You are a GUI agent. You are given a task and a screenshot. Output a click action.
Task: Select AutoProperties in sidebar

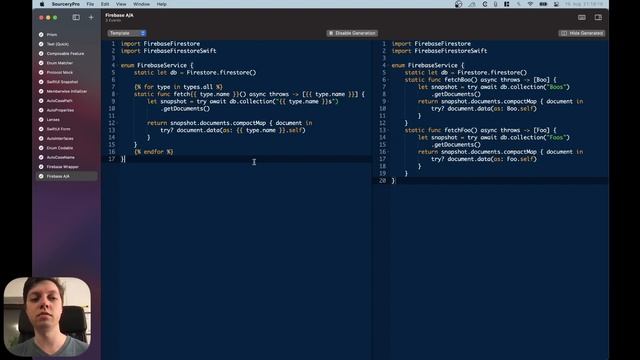67,110
